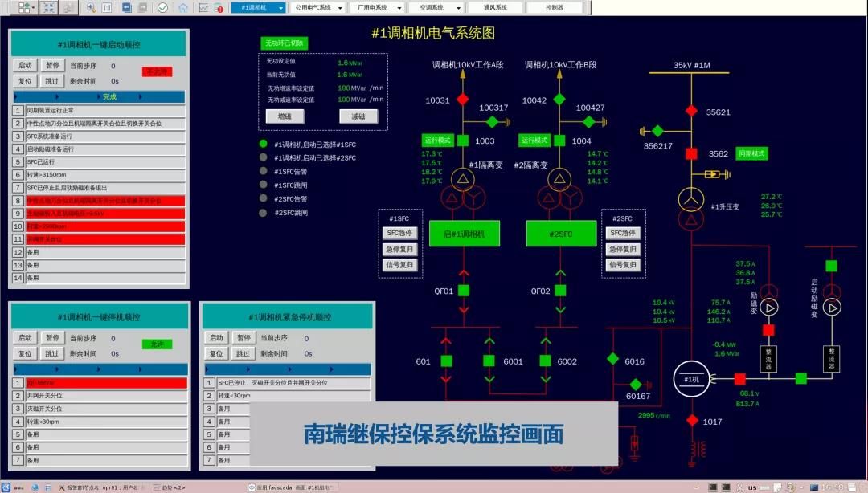This screenshot has height=493, width=868.
Task: Click the home icon in the toolbar
Action: coord(183,7)
